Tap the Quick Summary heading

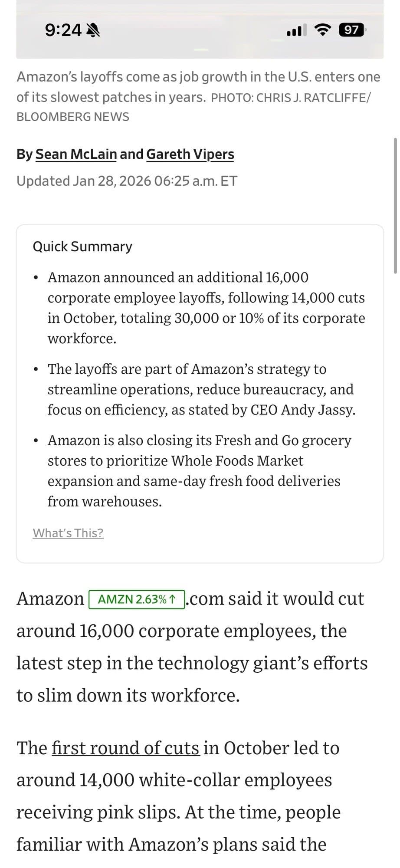point(82,247)
